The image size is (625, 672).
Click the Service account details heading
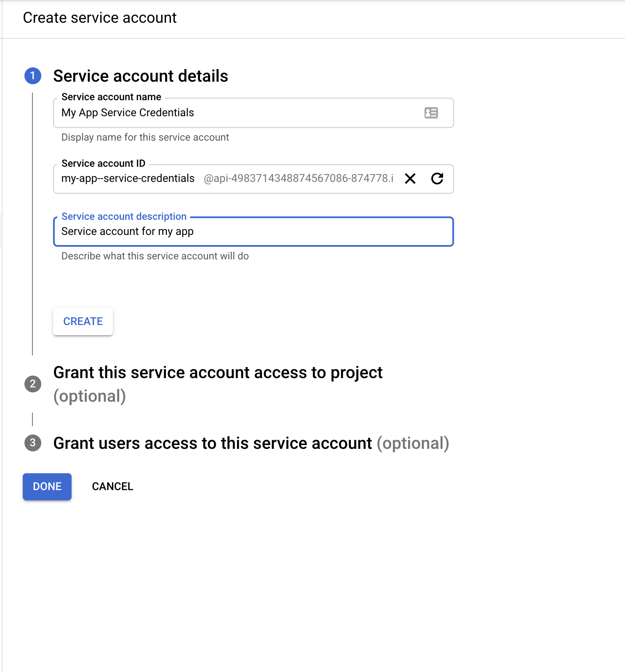(x=141, y=76)
